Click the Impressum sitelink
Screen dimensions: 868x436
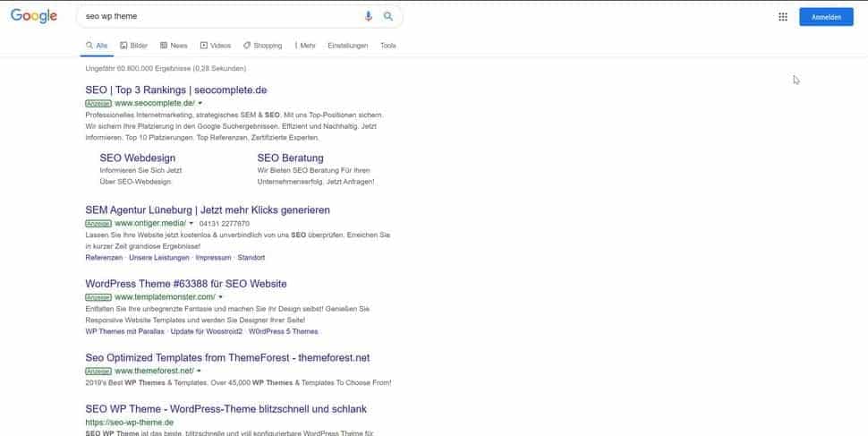[213, 258]
